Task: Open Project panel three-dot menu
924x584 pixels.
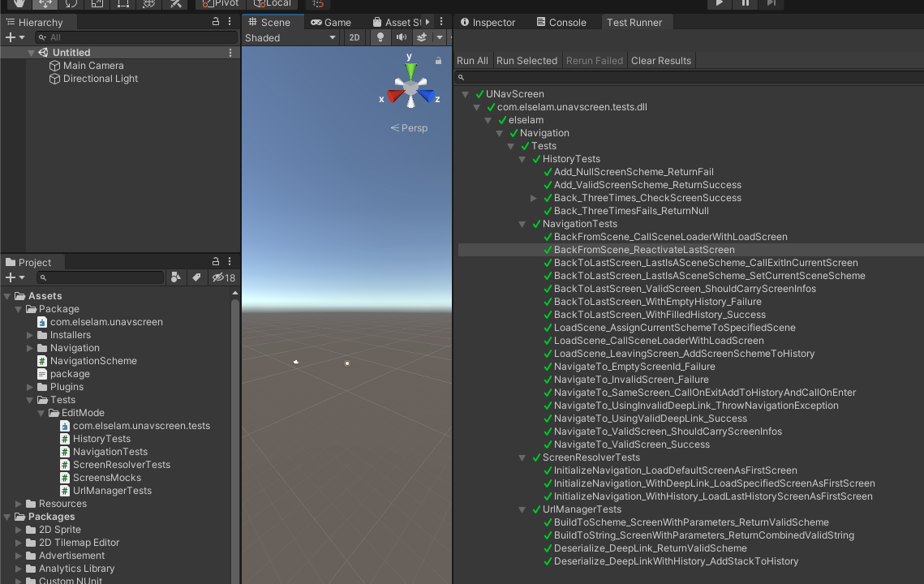Action: pos(230,262)
